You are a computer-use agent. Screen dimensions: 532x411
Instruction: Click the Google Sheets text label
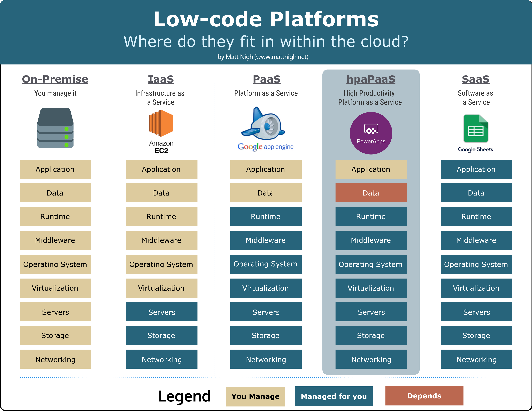click(475, 149)
